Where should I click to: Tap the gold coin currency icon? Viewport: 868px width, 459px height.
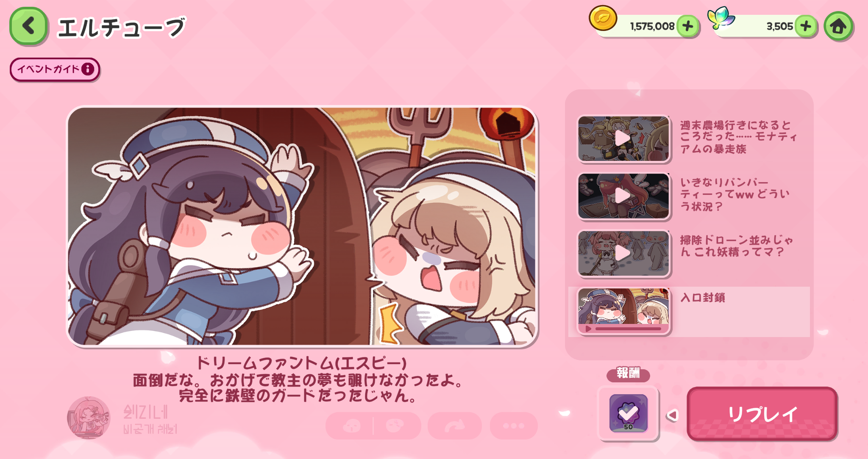(x=603, y=18)
